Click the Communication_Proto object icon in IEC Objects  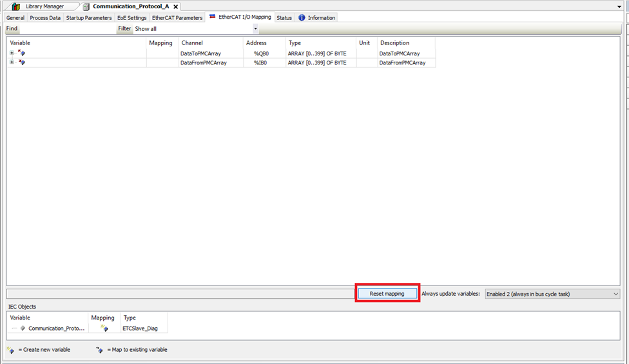23,329
